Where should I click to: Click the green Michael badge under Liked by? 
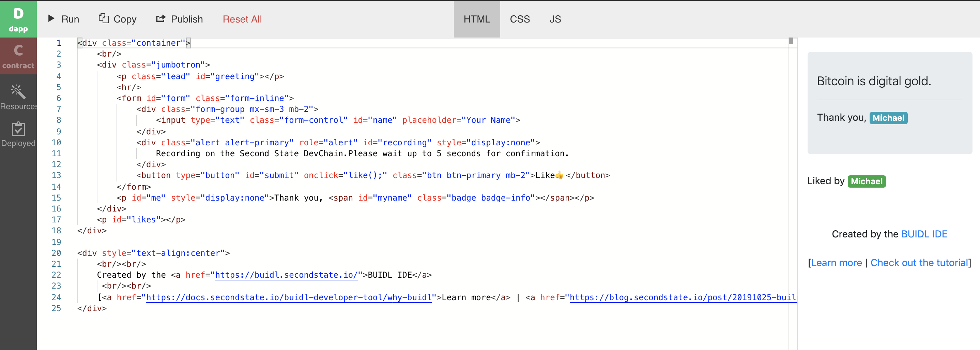[x=866, y=181]
